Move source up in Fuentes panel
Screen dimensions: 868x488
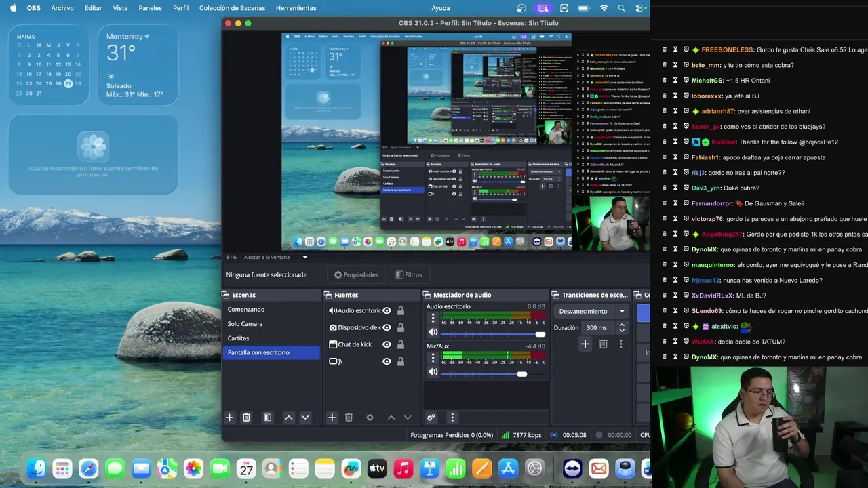391,418
